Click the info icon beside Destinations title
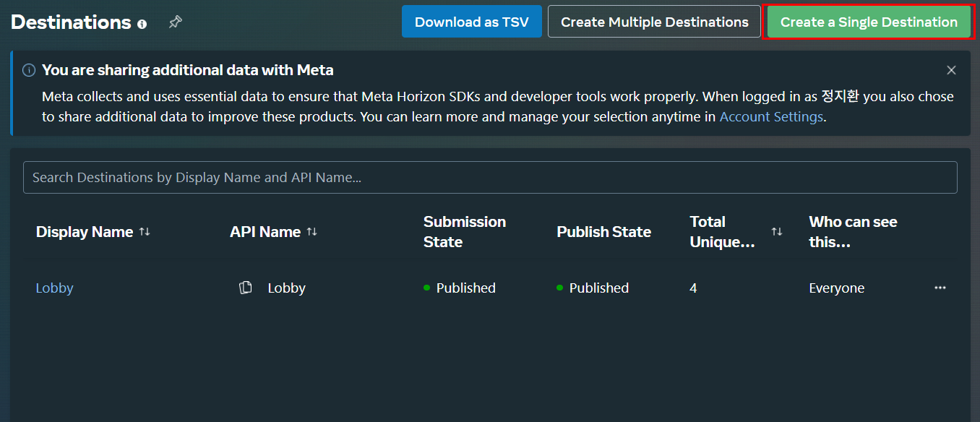980x422 pixels. 142,24
